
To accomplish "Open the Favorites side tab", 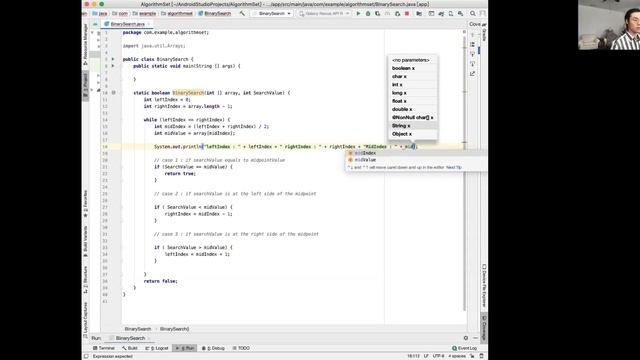I will [85, 204].
